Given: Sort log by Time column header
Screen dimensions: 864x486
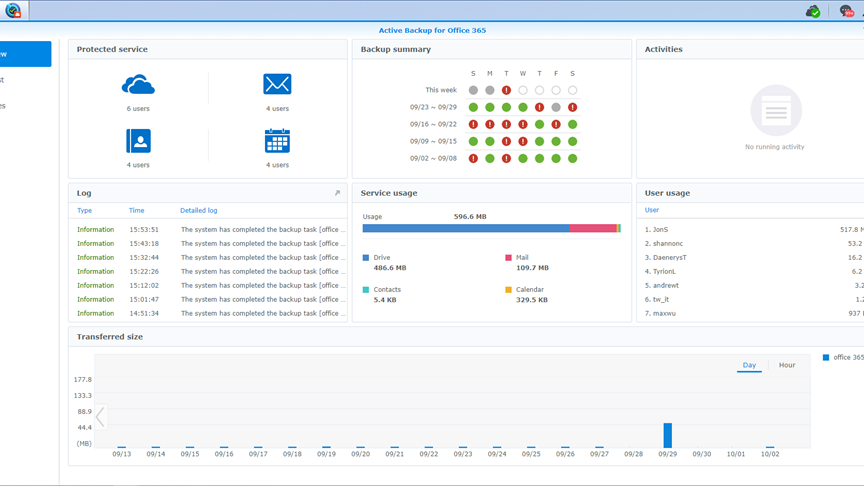Looking at the screenshot, I should 137,210.
